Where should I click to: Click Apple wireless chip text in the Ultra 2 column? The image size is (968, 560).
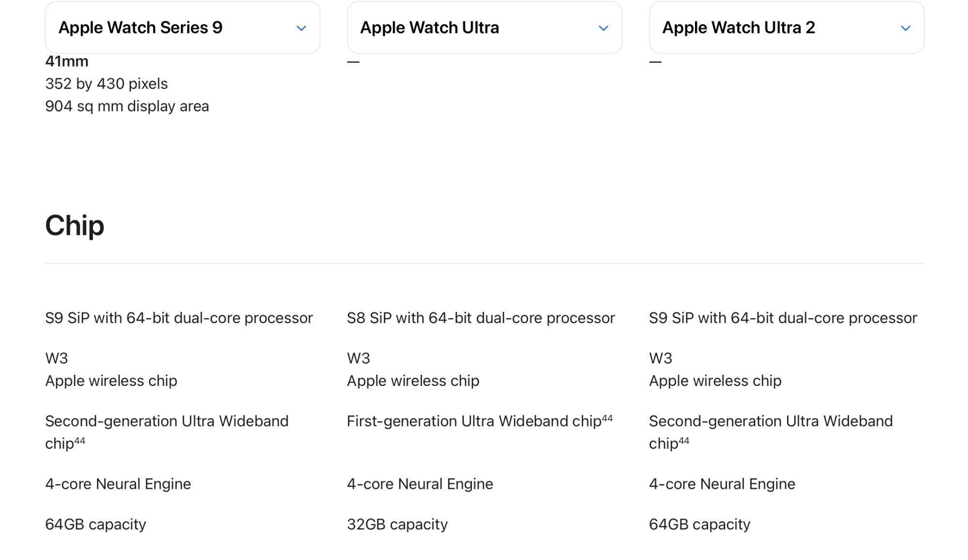click(715, 381)
